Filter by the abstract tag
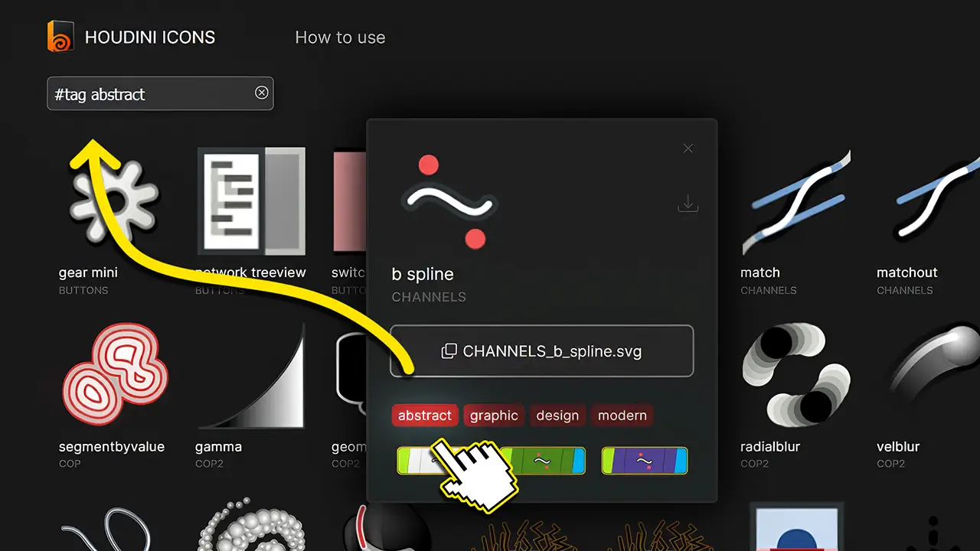 coord(425,416)
